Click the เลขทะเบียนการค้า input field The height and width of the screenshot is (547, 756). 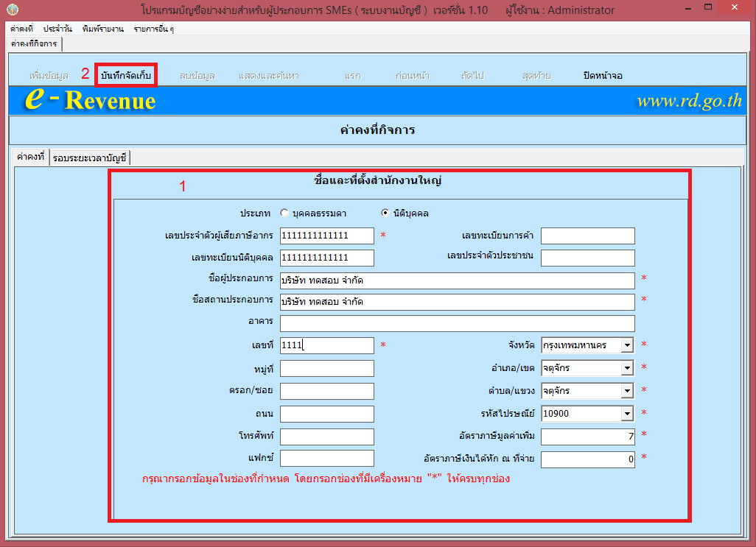tap(588, 236)
